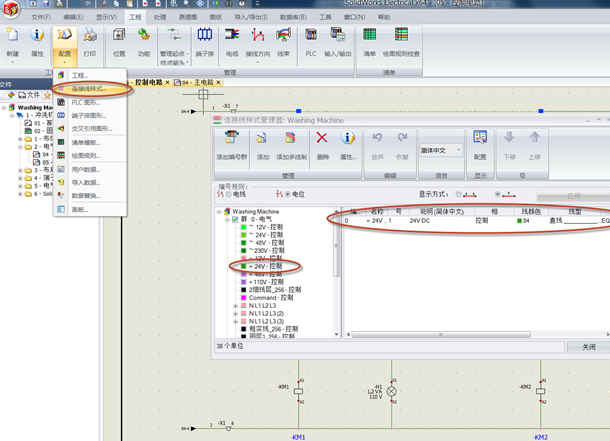Click the star favorites icon in the file panel
This screenshot has height=441, width=610.
pos(47,95)
